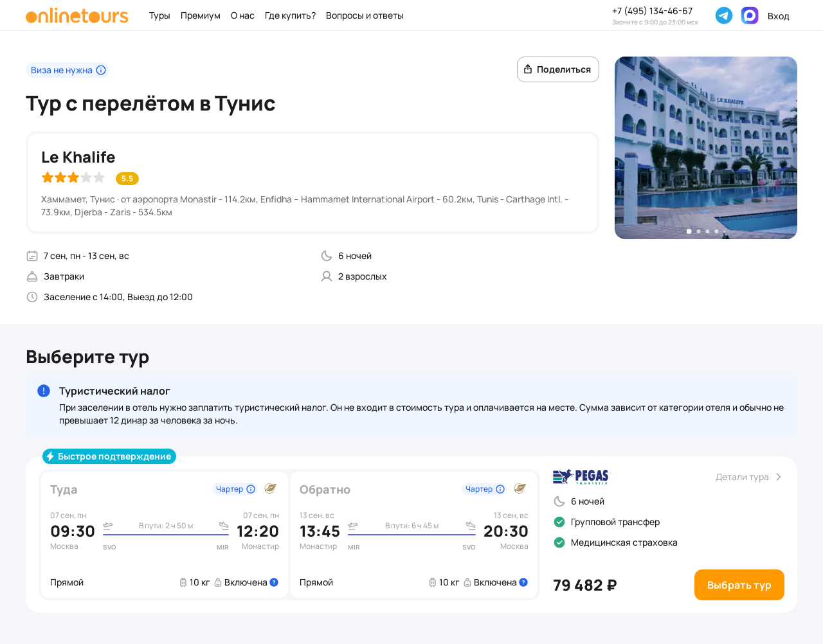Click departure time '09:30'
Screen dimensions: 823x644
(73, 532)
